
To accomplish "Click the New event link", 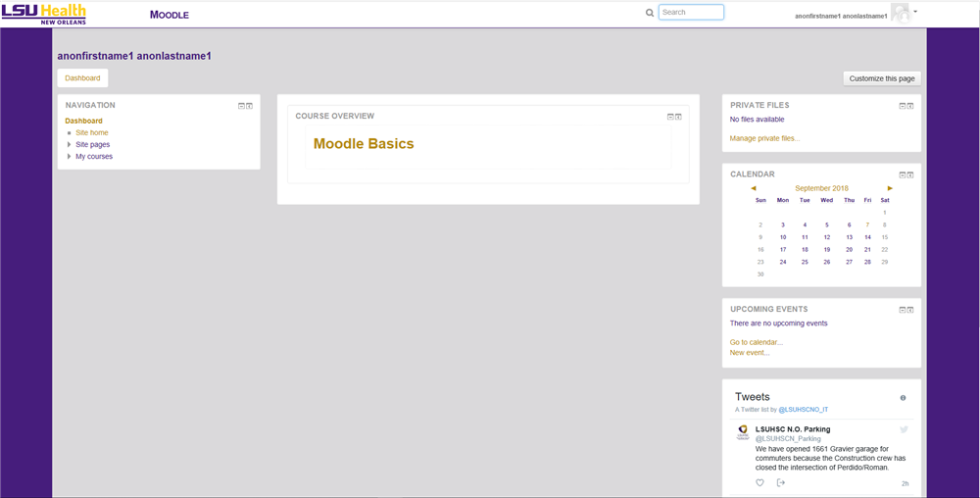I will (750, 352).
